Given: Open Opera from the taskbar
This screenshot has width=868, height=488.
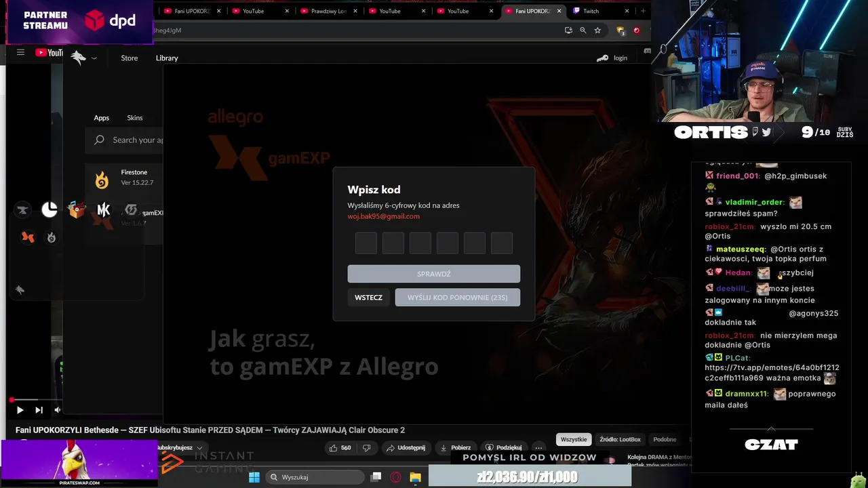Looking at the screenshot, I should click(396, 477).
